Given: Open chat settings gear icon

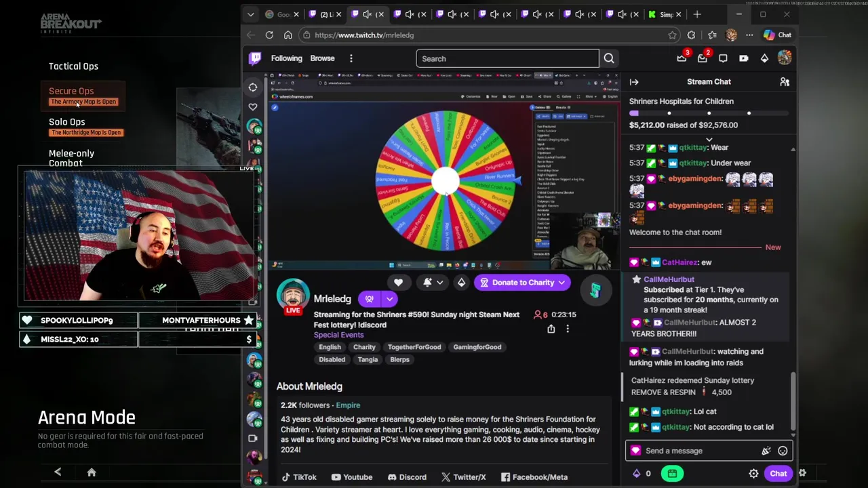Looking at the screenshot, I should point(753,474).
